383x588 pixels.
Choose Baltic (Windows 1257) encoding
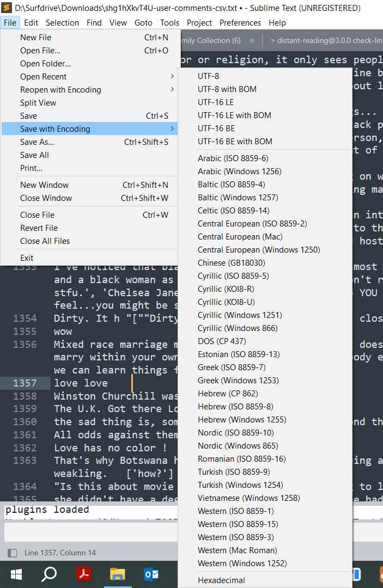click(265, 198)
